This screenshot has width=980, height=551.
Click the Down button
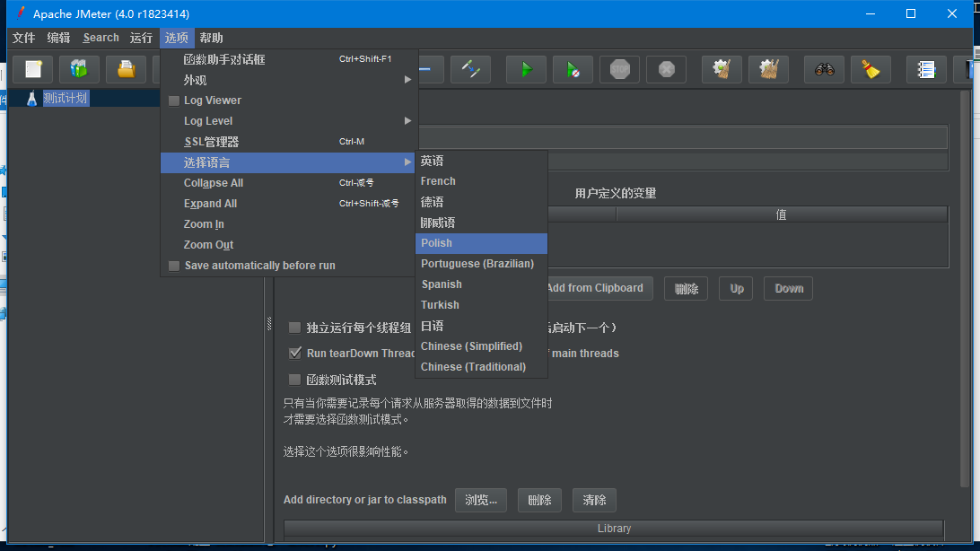pyautogui.click(x=788, y=289)
